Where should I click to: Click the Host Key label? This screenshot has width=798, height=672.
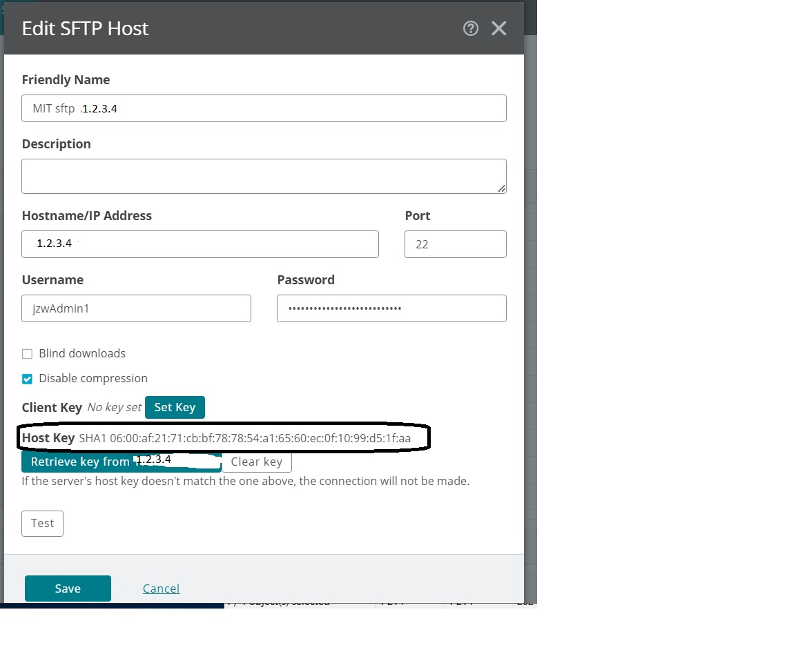coord(48,438)
